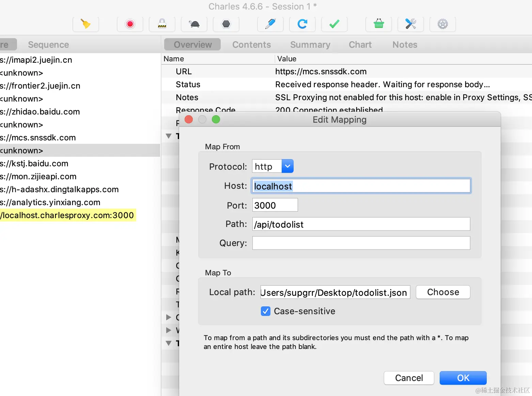This screenshot has width=532, height=396.
Task: Click the URL value https://mcs.snssdk.com
Action: pyautogui.click(x=321, y=72)
